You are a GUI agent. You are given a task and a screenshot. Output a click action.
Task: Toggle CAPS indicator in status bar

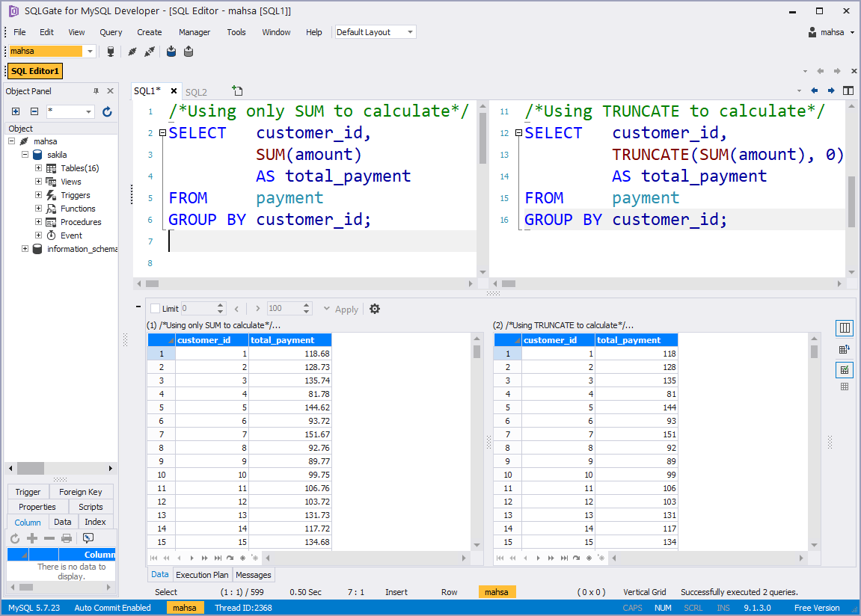point(633,608)
